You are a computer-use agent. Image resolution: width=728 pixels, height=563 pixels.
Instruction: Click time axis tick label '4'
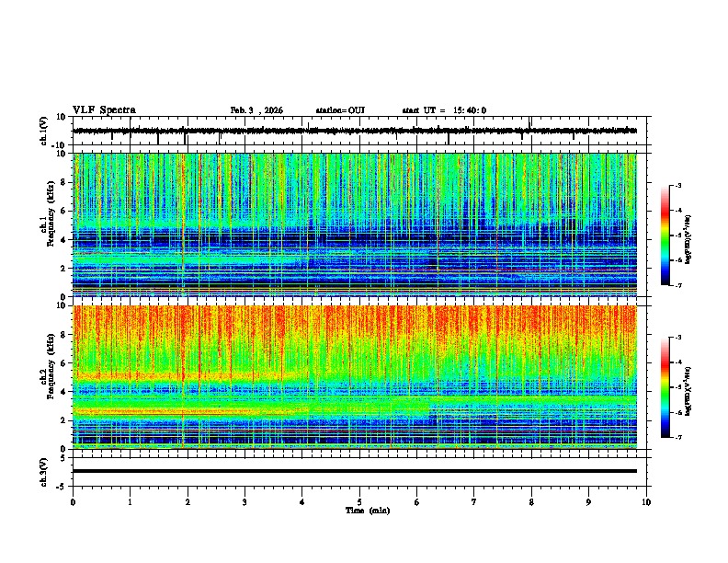click(302, 502)
